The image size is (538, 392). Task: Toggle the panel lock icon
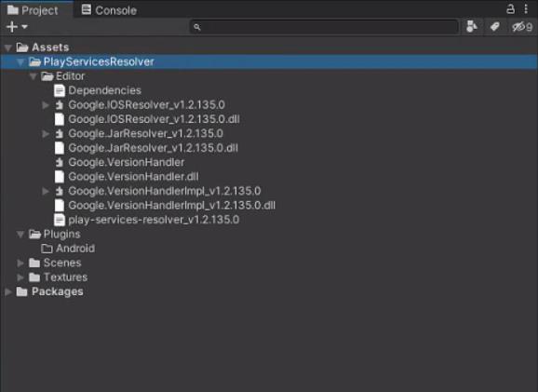tap(511, 9)
